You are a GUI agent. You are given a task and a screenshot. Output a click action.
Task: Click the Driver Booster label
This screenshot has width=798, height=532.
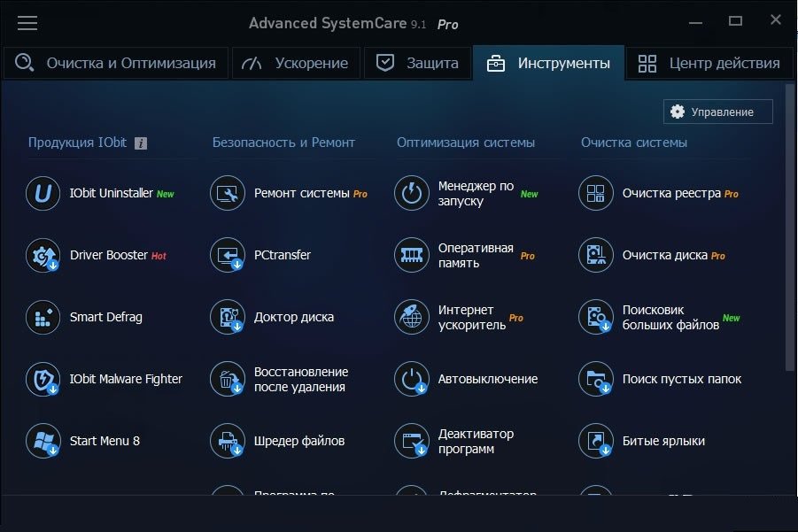pos(108,255)
